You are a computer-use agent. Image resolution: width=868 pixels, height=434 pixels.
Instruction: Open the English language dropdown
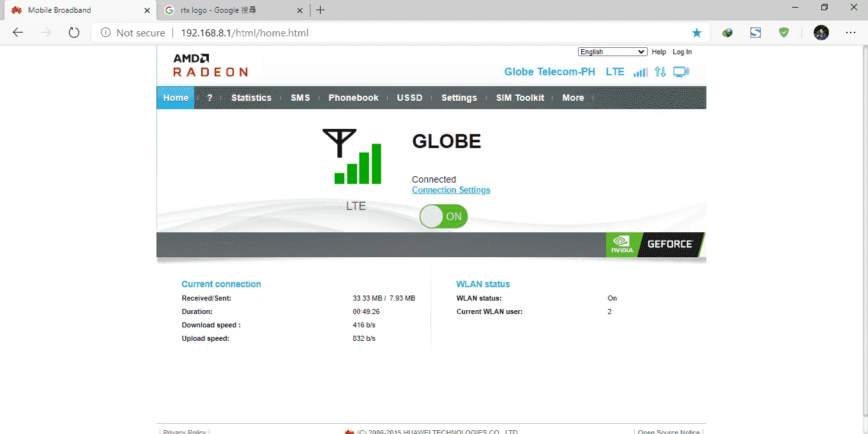tap(613, 52)
